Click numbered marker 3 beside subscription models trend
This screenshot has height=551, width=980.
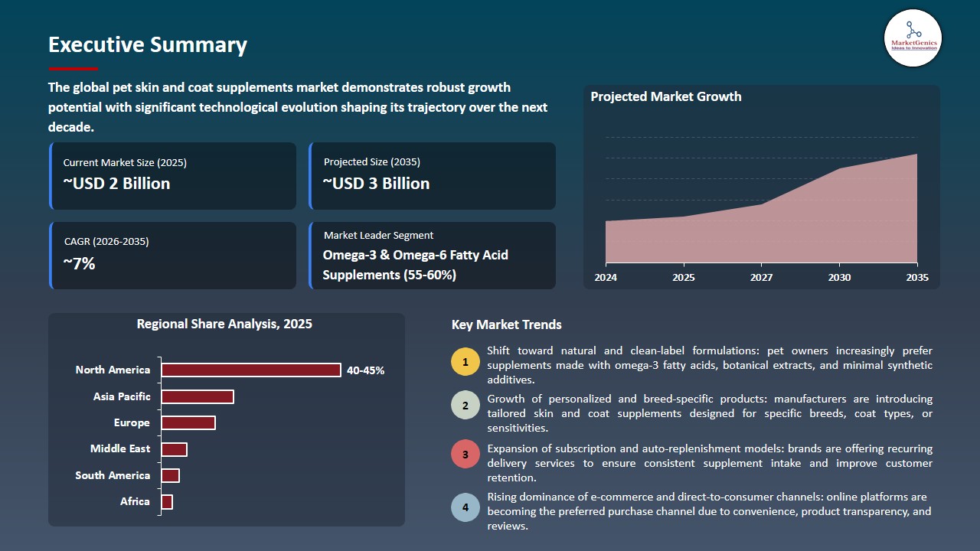tap(465, 454)
